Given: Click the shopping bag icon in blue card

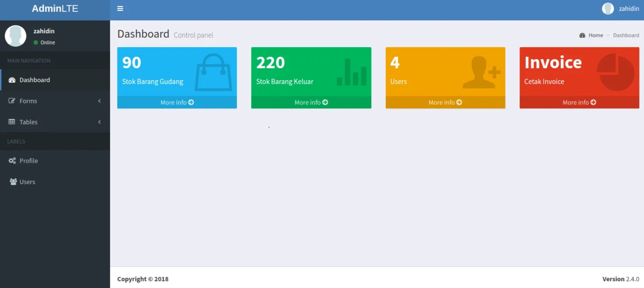Looking at the screenshot, I should 214,72.
